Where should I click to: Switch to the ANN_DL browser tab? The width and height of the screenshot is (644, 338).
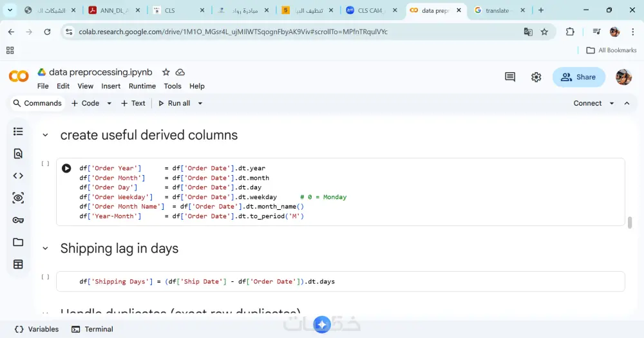[x=113, y=10]
